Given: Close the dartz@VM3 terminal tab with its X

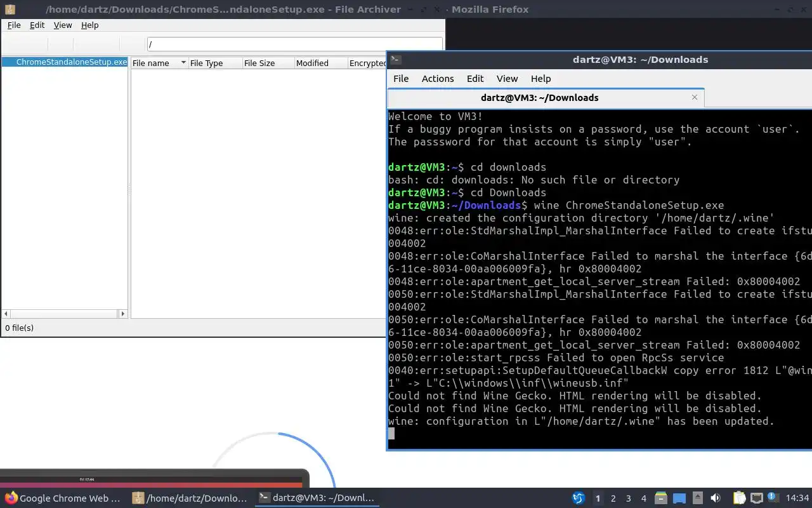Looking at the screenshot, I should [695, 97].
